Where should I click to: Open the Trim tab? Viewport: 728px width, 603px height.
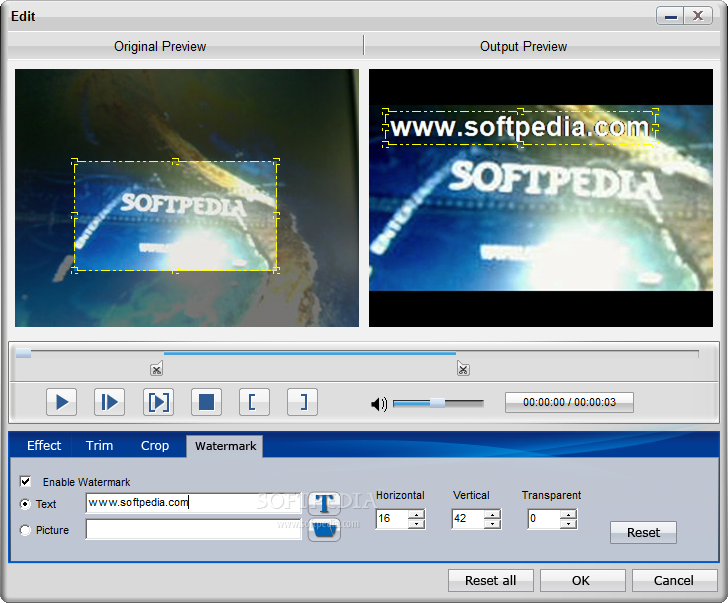[x=99, y=446]
